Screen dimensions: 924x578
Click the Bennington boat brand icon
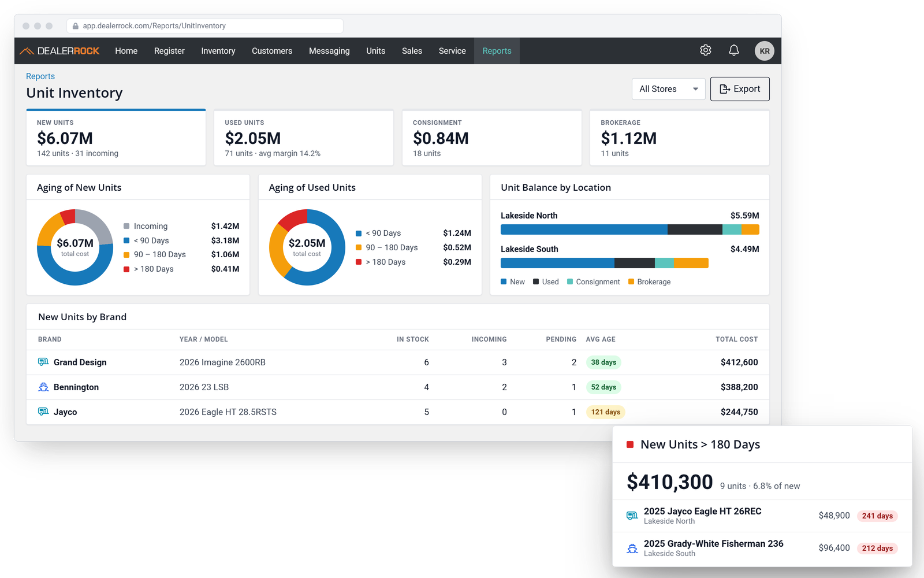pyautogui.click(x=43, y=387)
